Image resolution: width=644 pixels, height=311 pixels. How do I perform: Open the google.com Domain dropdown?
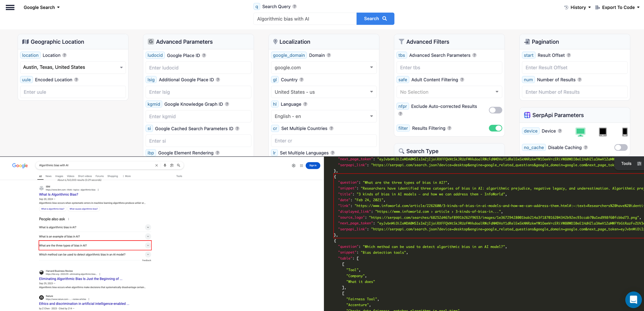(x=324, y=68)
